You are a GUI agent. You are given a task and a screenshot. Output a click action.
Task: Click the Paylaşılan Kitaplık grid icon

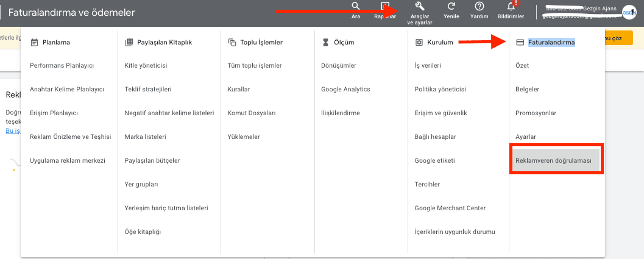[x=129, y=42]
